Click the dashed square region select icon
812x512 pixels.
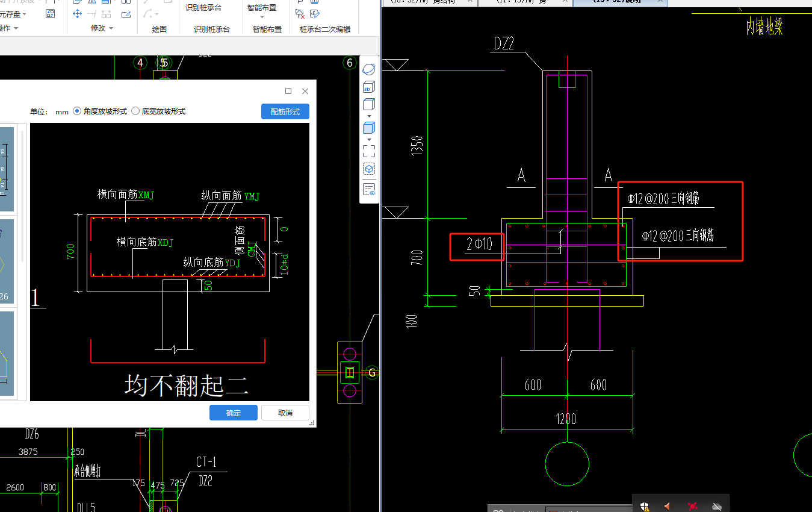coord(369,151)
